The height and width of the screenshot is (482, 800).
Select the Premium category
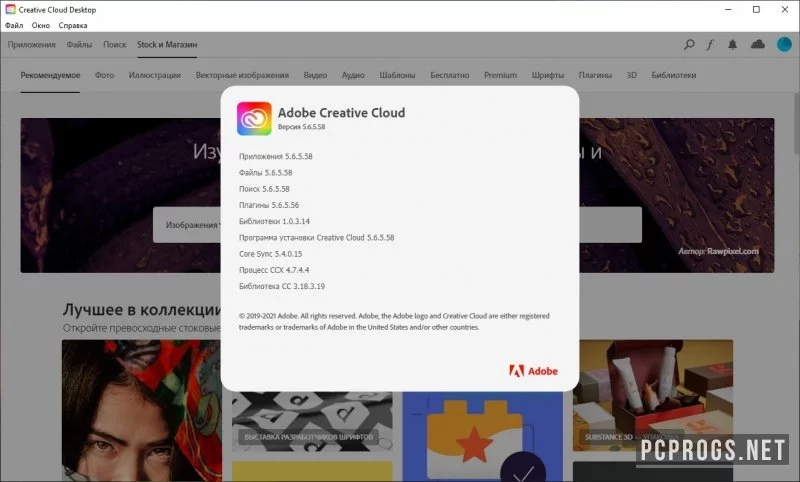500,75
